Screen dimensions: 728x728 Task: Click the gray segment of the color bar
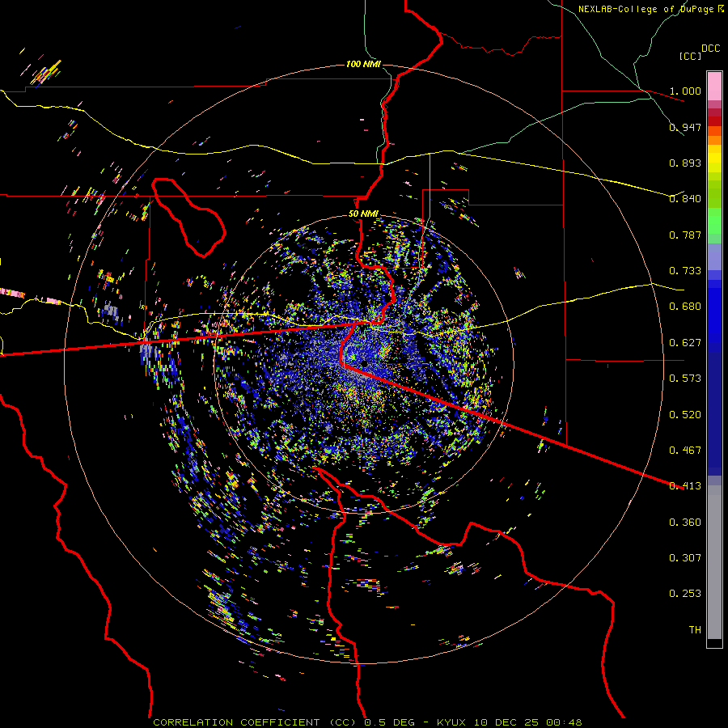[714, 562]
